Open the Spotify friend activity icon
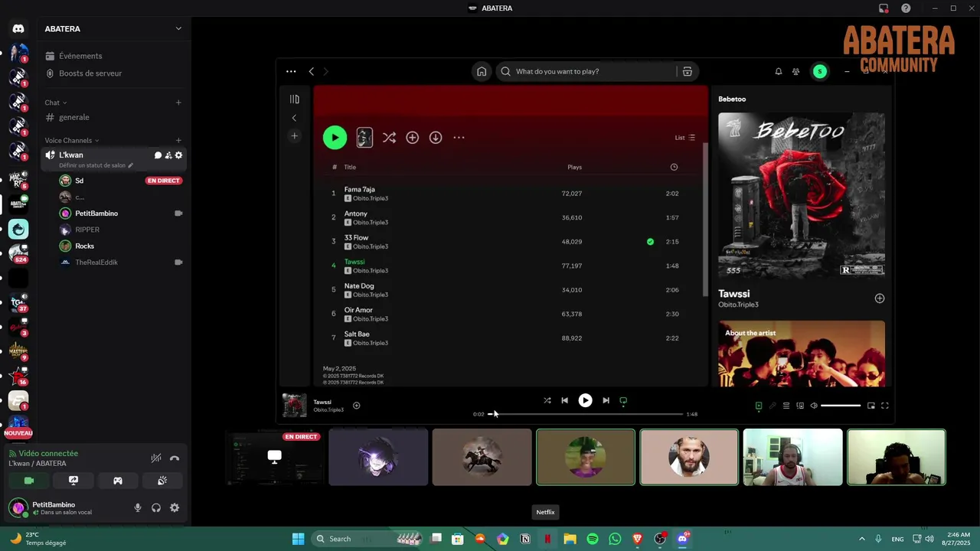This screenshot has height=551, width=980. pos(796,71)
